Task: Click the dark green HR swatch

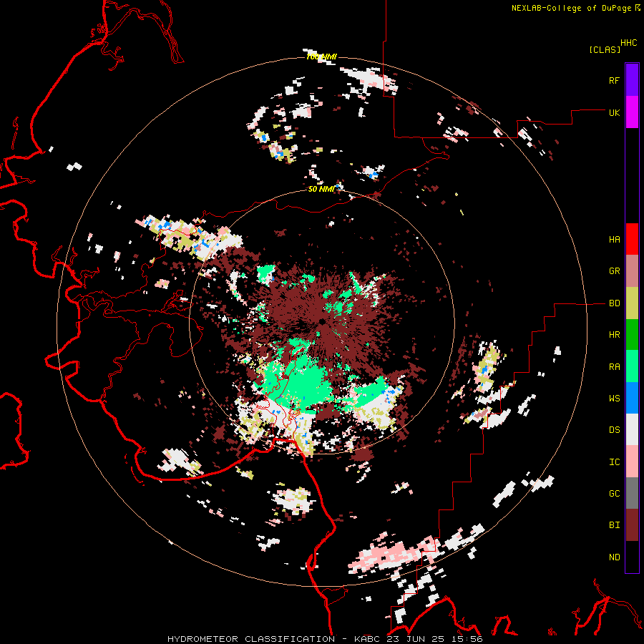Action: click(632, 335)
